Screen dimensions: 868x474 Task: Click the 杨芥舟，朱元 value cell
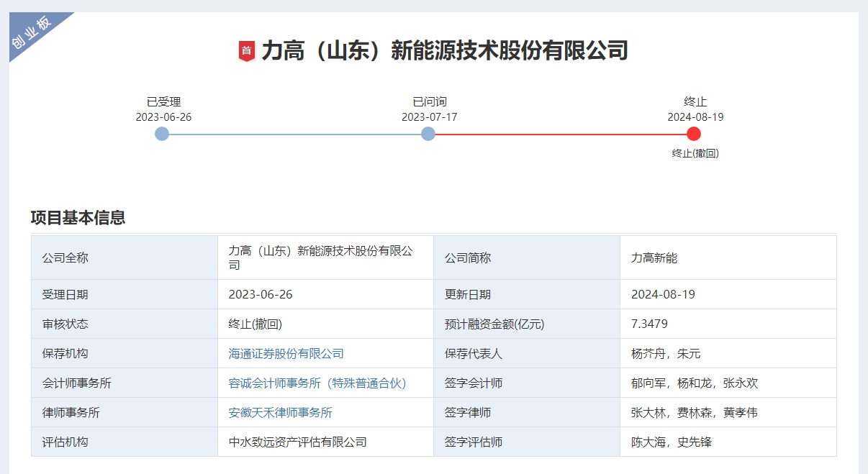(x=728, y=354)
